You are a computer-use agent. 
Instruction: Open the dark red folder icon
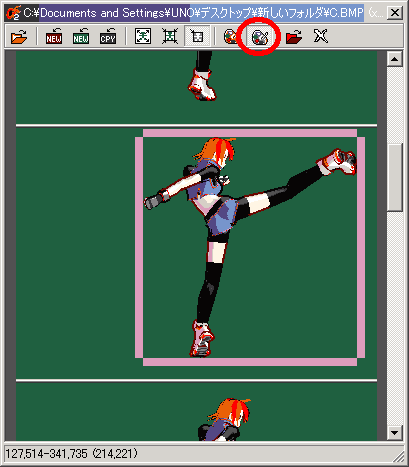point(294,36)
